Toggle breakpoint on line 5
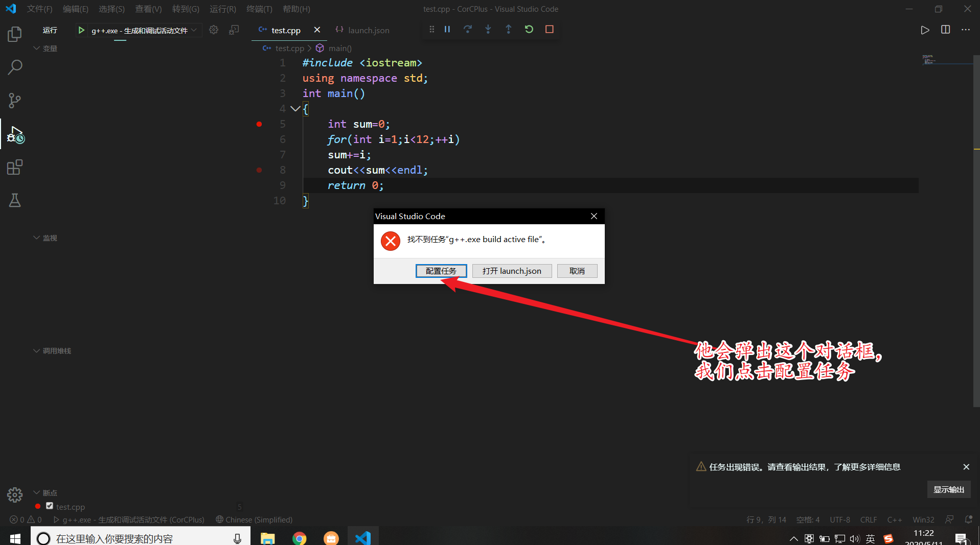Image resolution: width=980 pixels, height=545 pixels. point(259,124)
